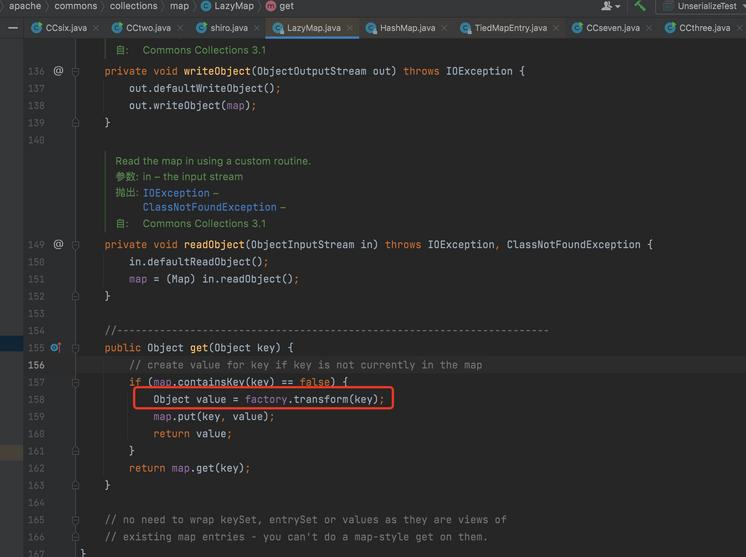This screenshot has width=746, height=557.
Task: Switch to the CCtwo.java tab
Action: 141,28
